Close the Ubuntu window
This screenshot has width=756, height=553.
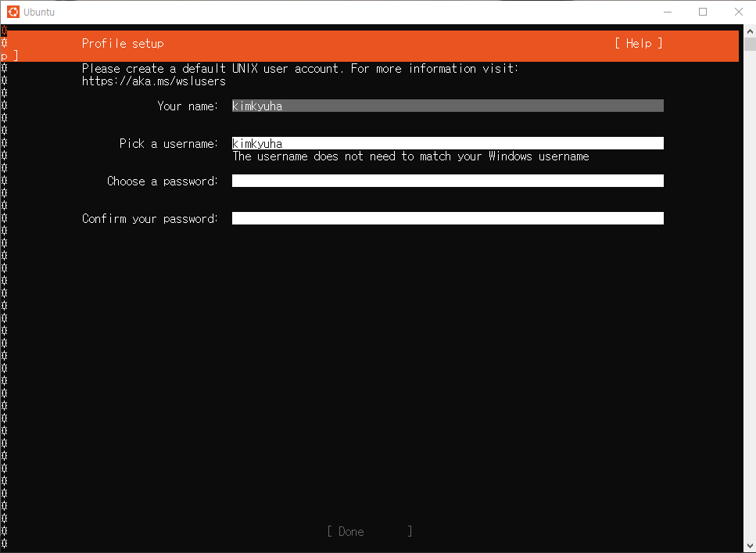(x=738, y=12)
